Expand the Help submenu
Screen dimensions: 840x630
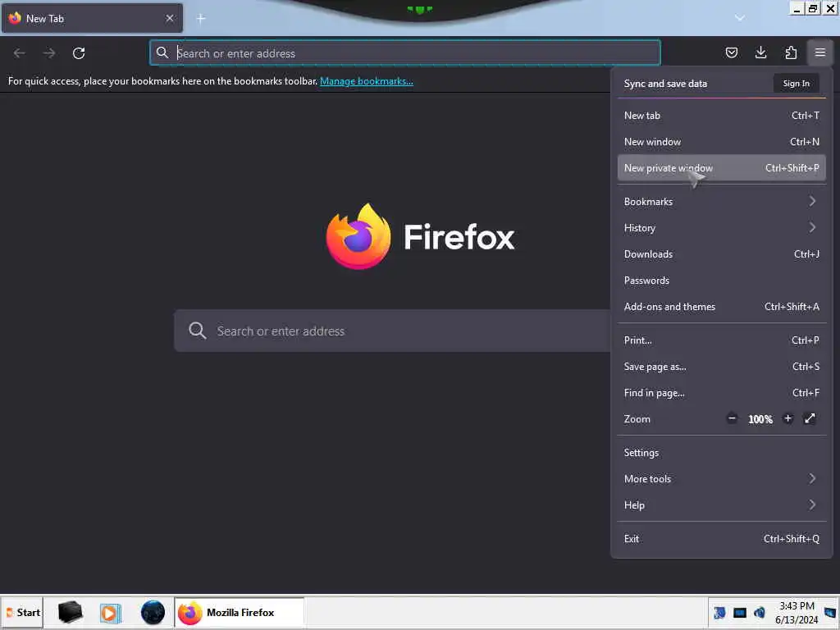tap(722, 505)
